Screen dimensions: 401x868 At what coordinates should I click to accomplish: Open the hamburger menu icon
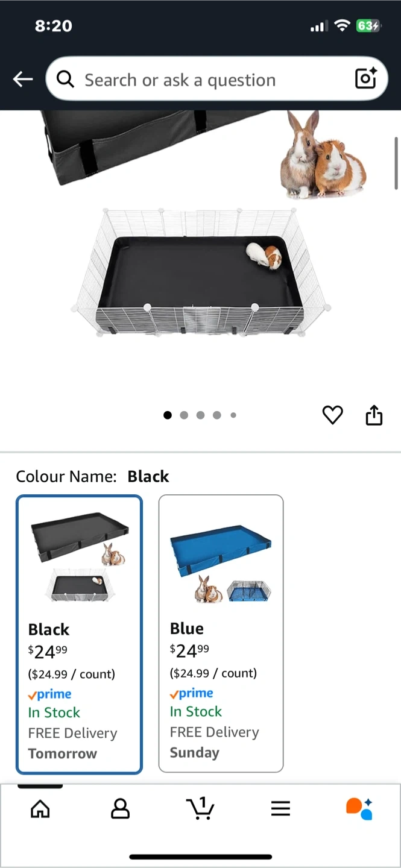(x=280, y=808)
